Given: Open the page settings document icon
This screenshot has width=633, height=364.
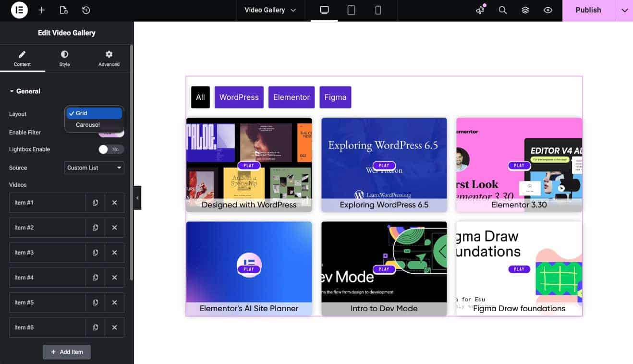Looking at the screenshot, I should (63, 10).
